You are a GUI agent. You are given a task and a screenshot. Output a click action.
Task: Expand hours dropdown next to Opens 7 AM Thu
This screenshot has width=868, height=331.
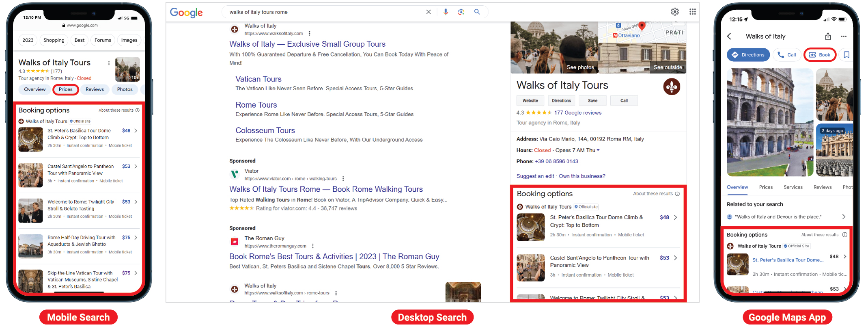point(598,150)
